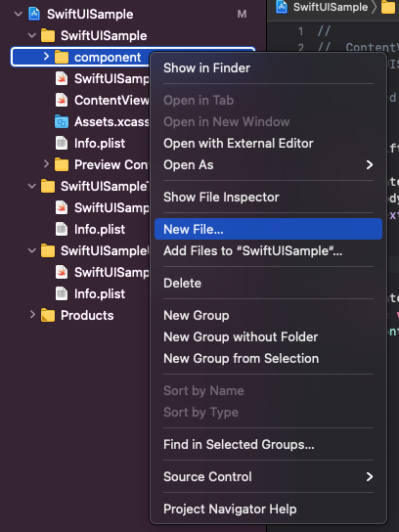Click swift file icon in SwiftUISampleTests group
The image size is (399, 532).
click(62, 207)
